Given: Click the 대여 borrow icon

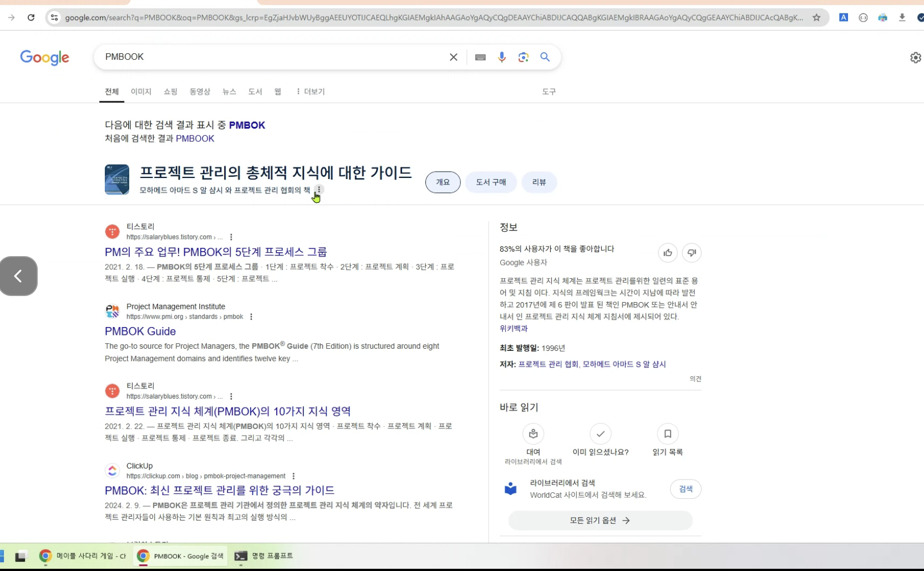Looking at the screenshot, I should pos(533,434).
